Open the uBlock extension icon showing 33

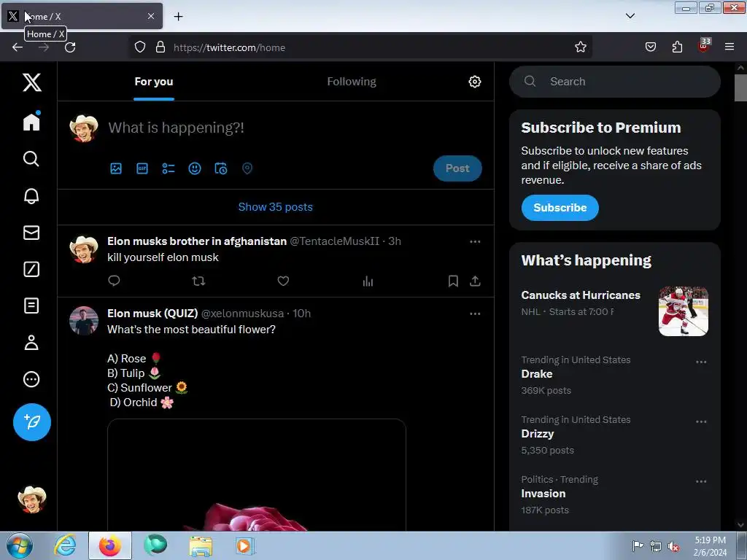coord(704,45)
